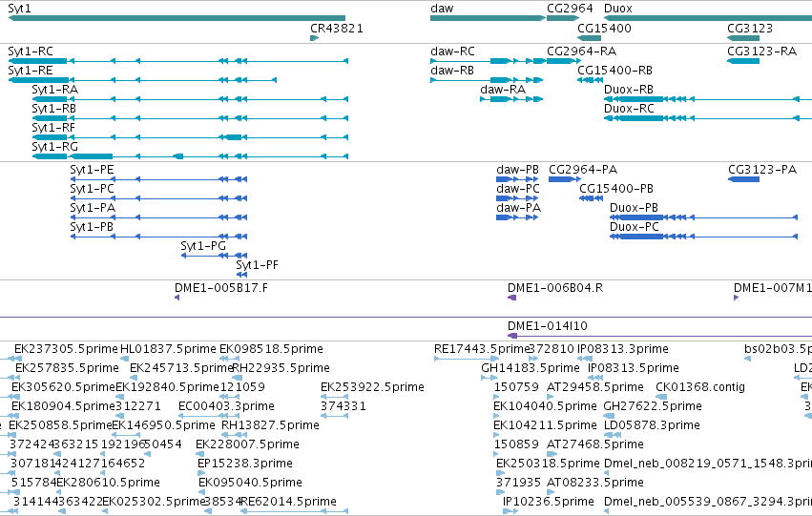Click the CK01368.contig feature
This screenshot has width=812, height=516.
(x=661, y=397)
